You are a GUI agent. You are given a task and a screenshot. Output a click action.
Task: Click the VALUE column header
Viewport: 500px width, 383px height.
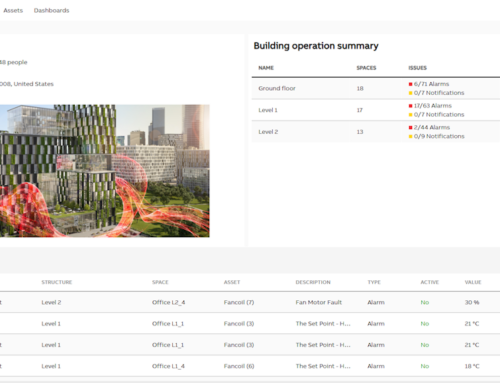pyautogui.click(x=473, y=282)
